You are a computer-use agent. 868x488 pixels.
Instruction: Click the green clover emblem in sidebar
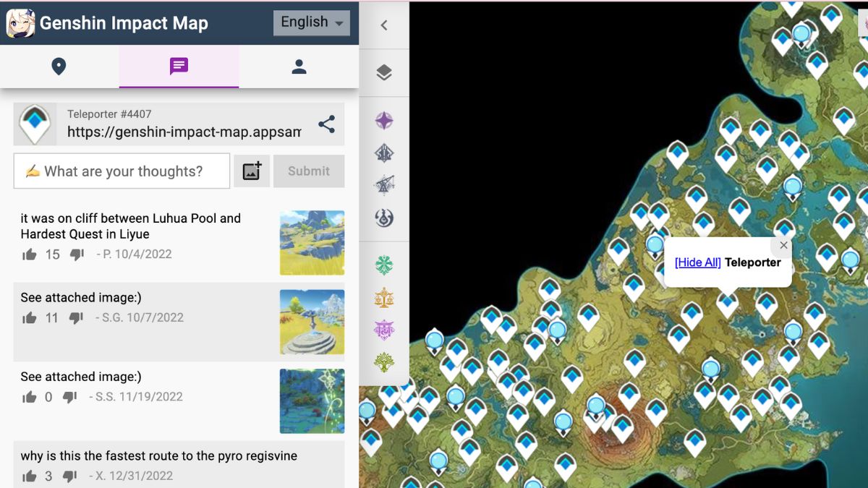pyautogui.click(x=384, y=265)
